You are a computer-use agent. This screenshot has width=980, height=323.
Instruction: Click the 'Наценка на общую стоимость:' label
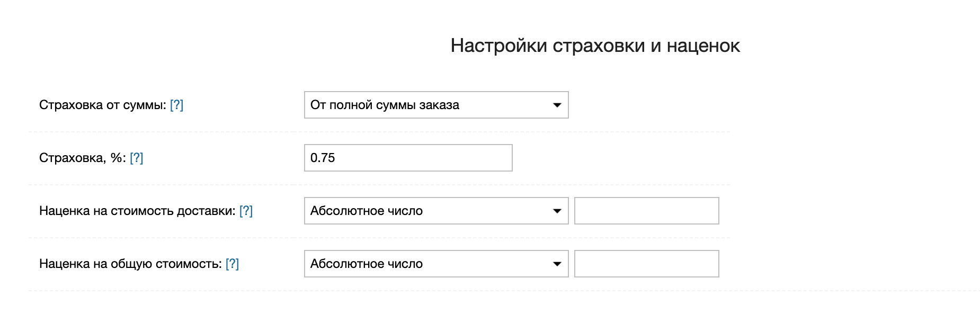tap(130, 264)
